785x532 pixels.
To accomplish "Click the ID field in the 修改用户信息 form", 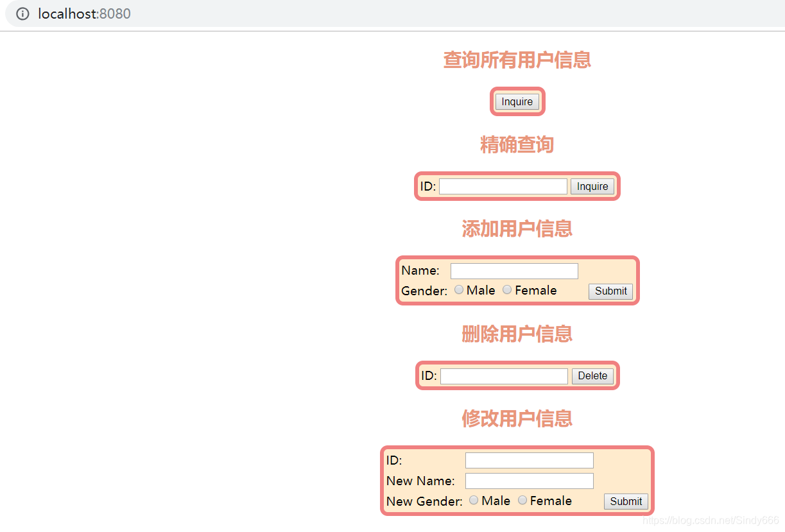I will coord(529,460).
